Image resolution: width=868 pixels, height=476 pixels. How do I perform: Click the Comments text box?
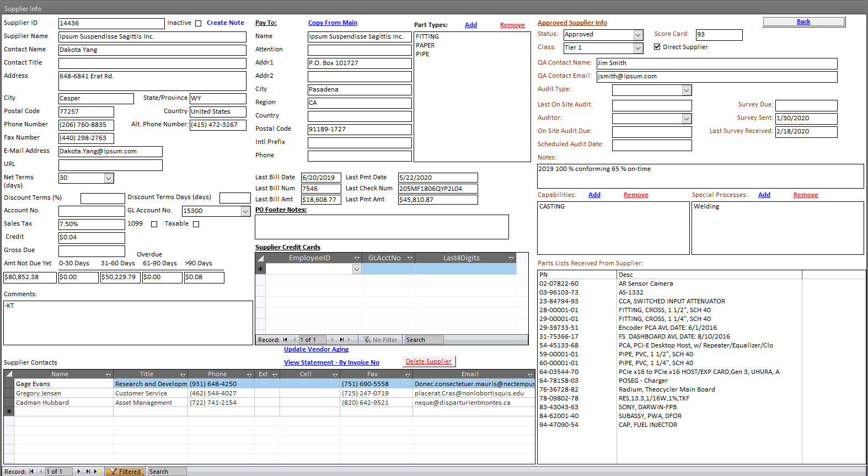click(128, 323)
